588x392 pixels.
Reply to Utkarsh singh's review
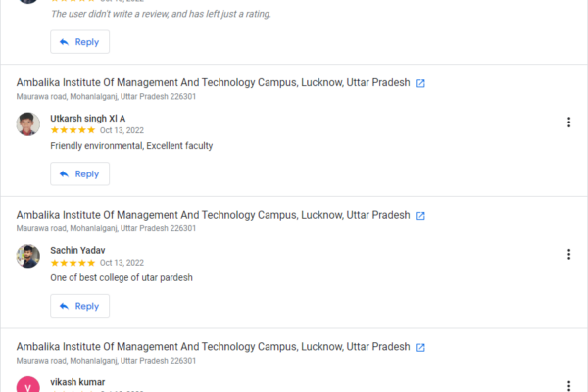click(79, 174)
